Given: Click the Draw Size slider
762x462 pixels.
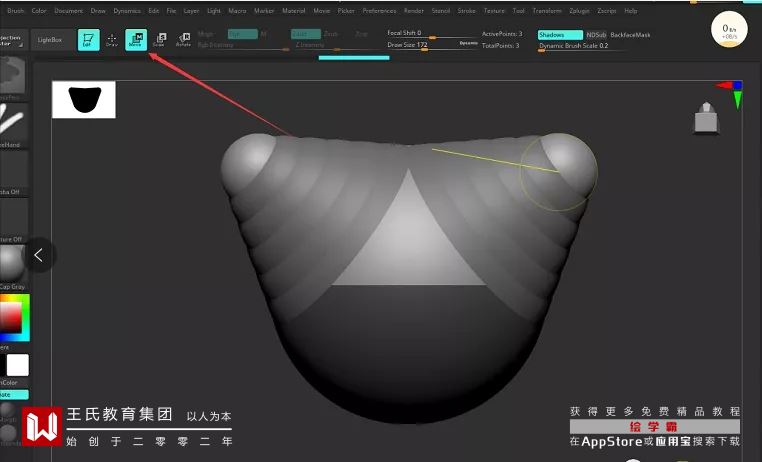Looking at the screenshot, I should point(422,45).
